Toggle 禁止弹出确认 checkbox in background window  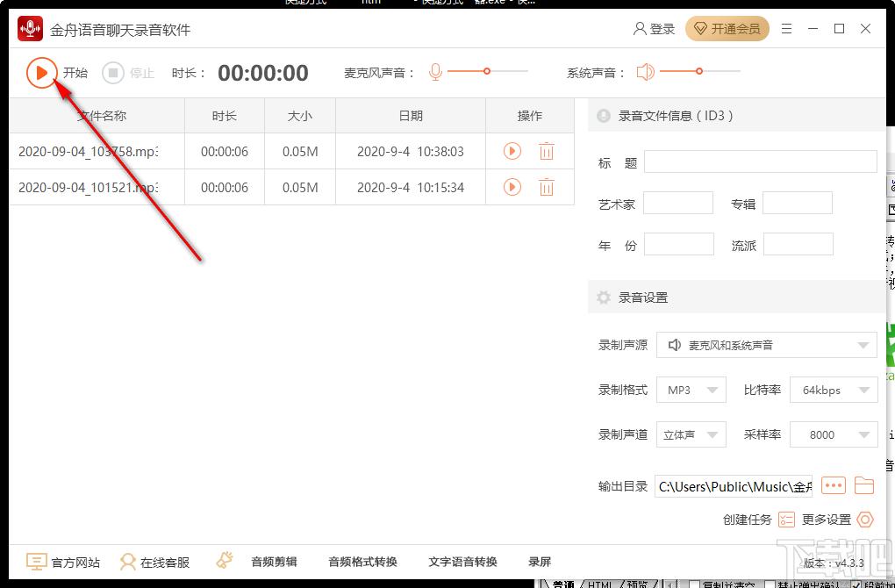coord(770,584)
